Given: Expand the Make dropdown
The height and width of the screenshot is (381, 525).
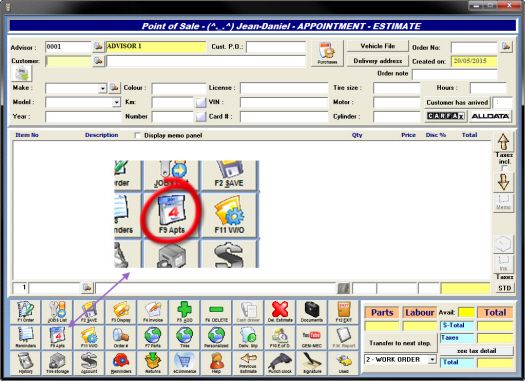Looking at the screenshot, I should tap(102, 88).
